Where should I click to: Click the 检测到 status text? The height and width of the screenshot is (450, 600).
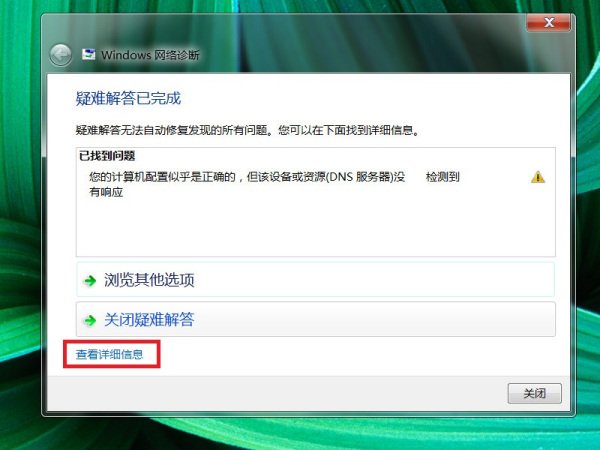[442, 177]
